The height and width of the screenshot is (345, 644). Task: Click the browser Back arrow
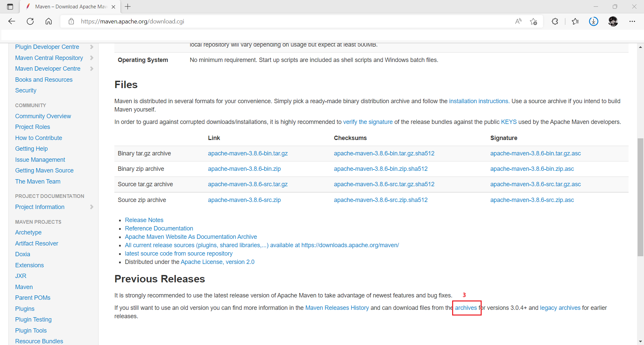(12, 21)
